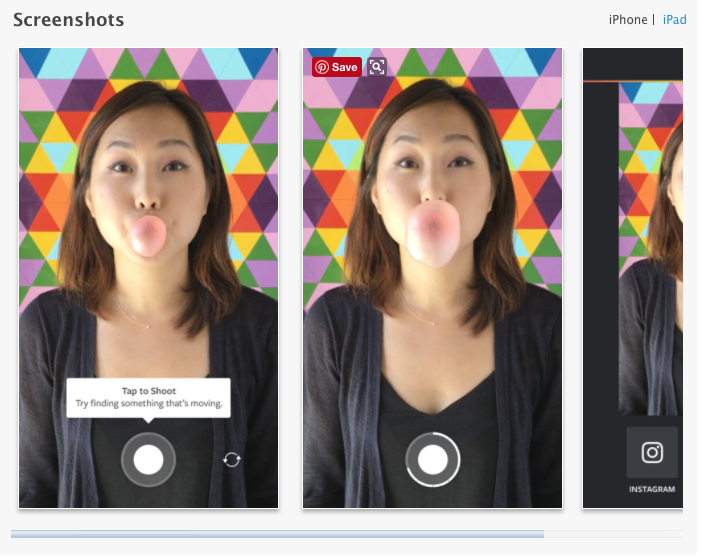Tap the recording shutter button in second screenshot

pyautogui.click(x=434, y=461)
